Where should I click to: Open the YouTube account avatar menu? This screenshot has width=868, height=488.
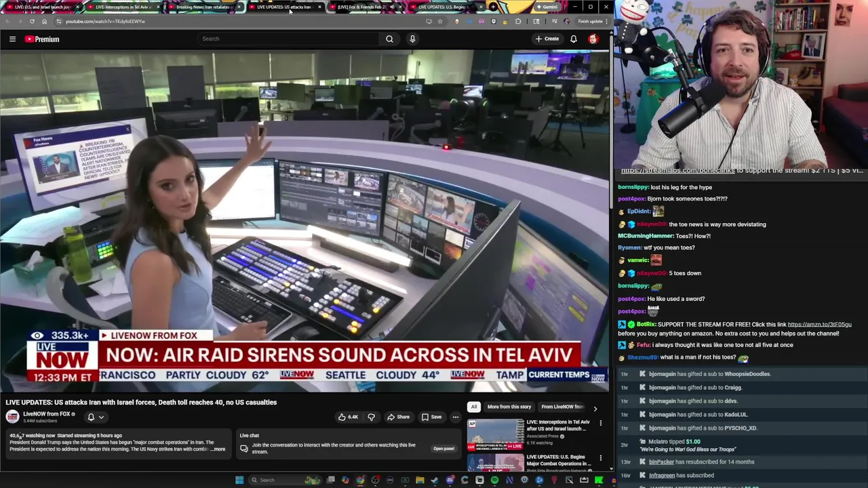pyautogui.click(x=593, y=39)
